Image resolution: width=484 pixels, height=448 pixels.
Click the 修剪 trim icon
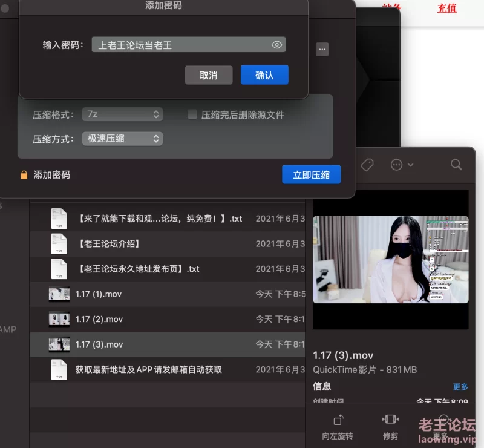[x=390, y=420]
